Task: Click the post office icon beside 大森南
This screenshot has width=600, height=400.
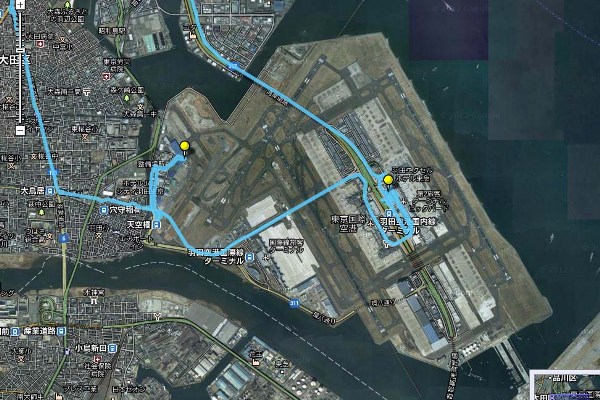Action: tap(87, 92)
